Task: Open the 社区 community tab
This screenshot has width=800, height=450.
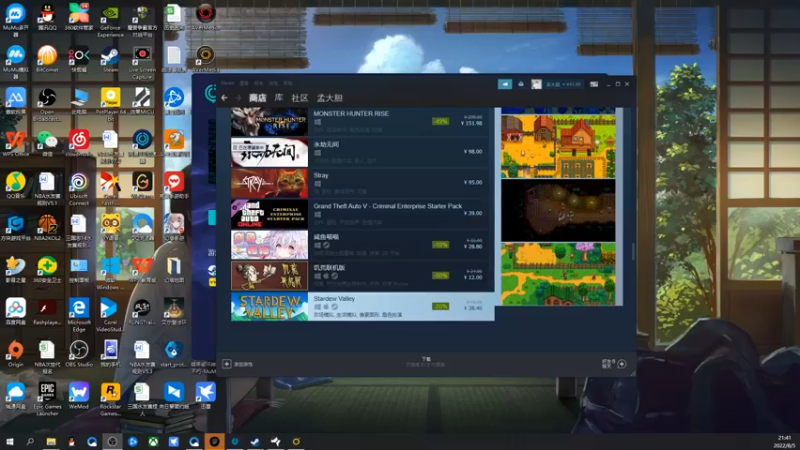Action: pos(299,98)
